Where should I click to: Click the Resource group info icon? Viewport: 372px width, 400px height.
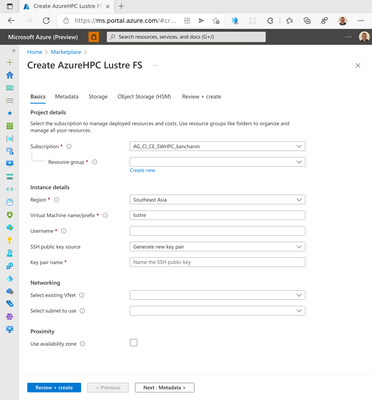(95, 162)
